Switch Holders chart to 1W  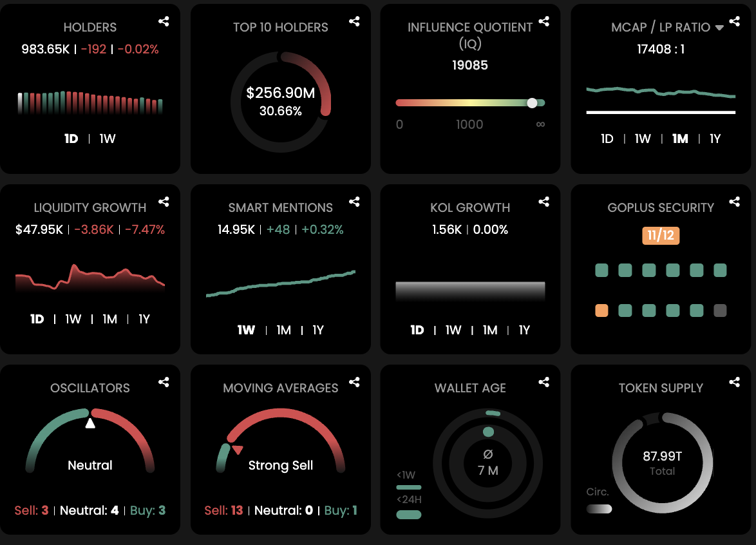tap(108, 139)
